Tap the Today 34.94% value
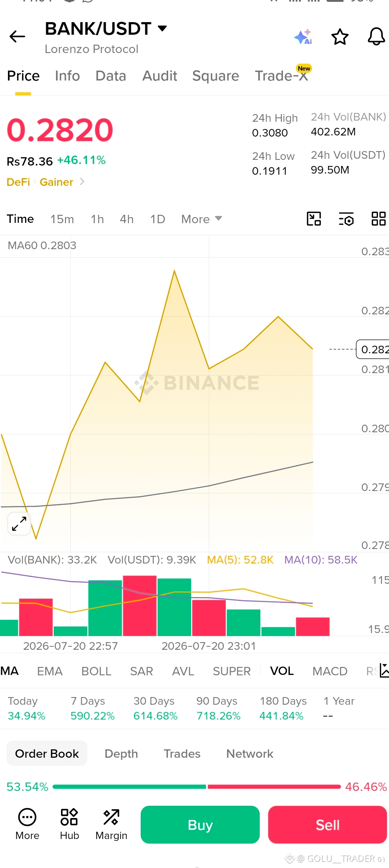Image resolution: width=389 pixels, height=868 pixels. point(27,716)
